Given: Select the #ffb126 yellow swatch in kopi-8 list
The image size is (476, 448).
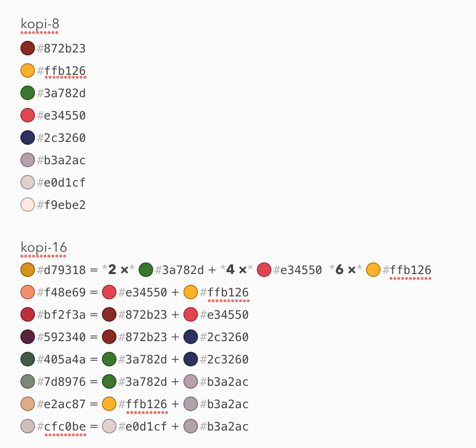Looking at the screenshot, I should tap(28, 70).
